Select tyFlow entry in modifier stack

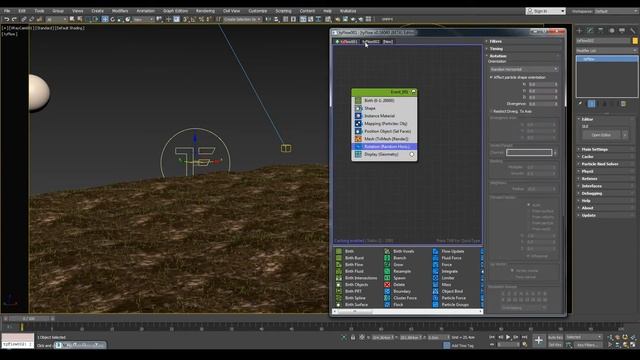click(607, 59)
